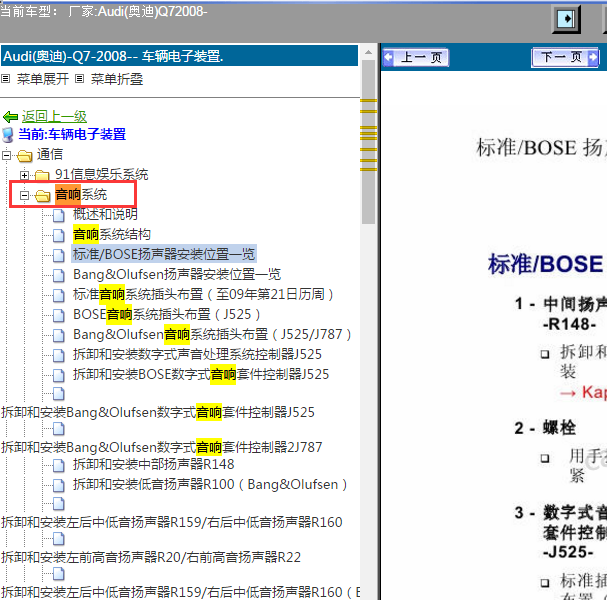
Task: Click the 音响系统 folder icon
Action: (x=42, y=195)
